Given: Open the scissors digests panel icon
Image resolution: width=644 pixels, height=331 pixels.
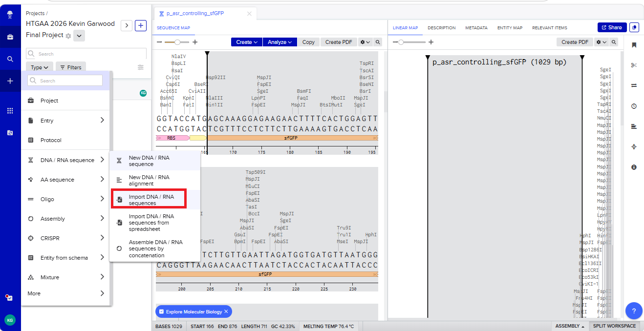Looking at the screenshot, I should click(x=634, y=65).
